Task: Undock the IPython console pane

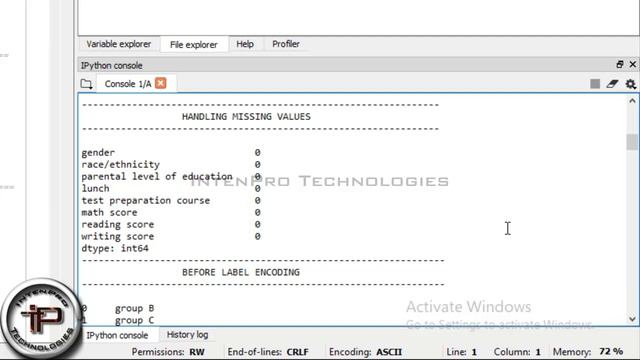Action: (620, 64)
